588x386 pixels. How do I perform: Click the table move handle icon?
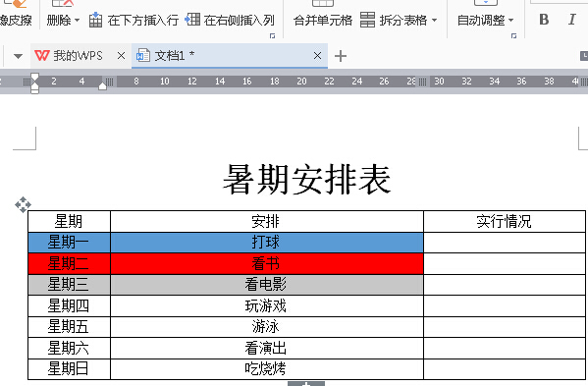point(23,205)
